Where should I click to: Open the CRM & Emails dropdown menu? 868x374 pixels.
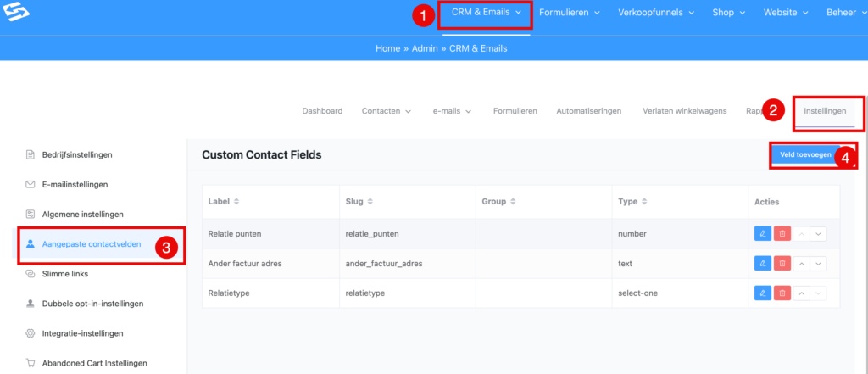(x=486, y=13)
